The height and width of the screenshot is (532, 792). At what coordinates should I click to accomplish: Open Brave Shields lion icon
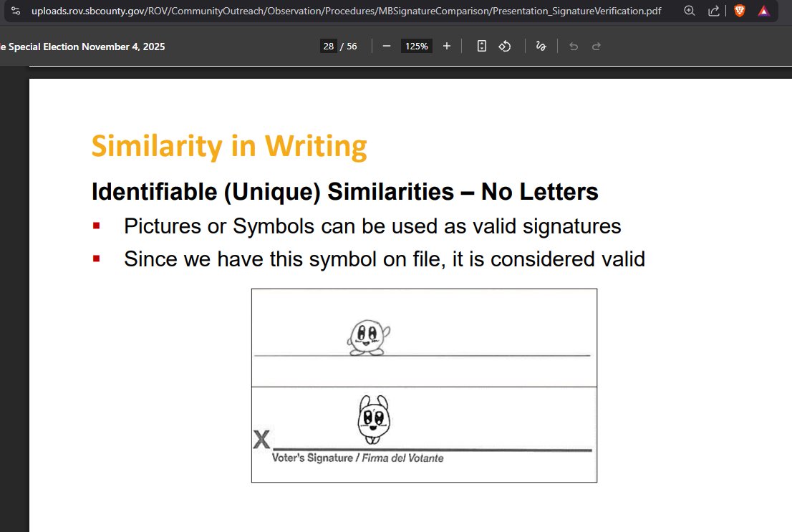point(740,11)
